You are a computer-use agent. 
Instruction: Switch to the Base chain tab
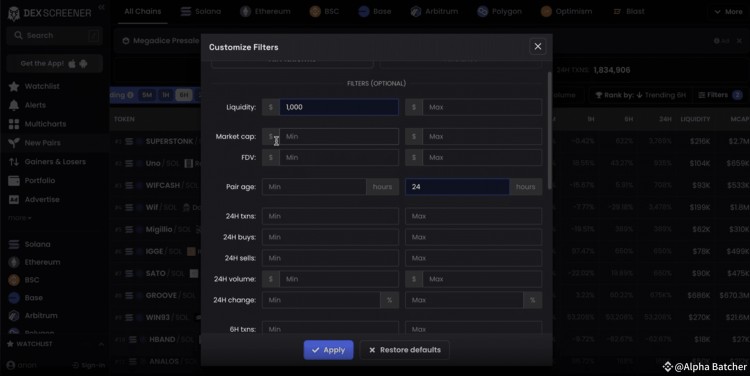coord(375,11)
